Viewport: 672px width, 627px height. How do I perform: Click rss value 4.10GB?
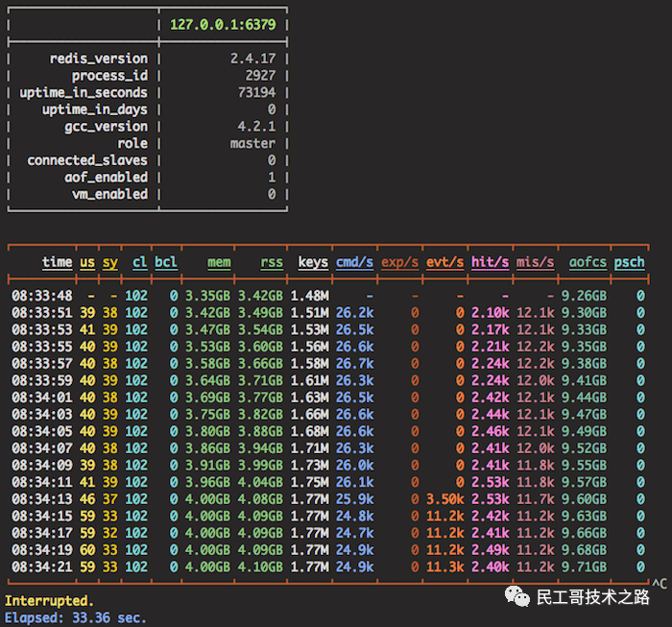(x=260, y=567)
